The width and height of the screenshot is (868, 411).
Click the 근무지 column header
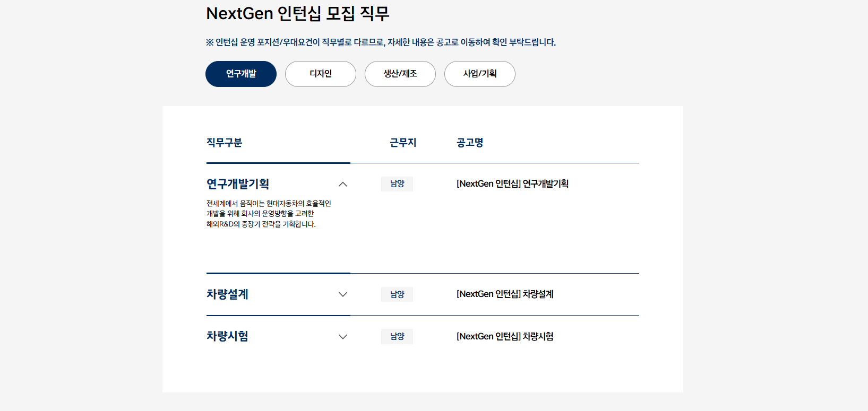pos(403,142)
